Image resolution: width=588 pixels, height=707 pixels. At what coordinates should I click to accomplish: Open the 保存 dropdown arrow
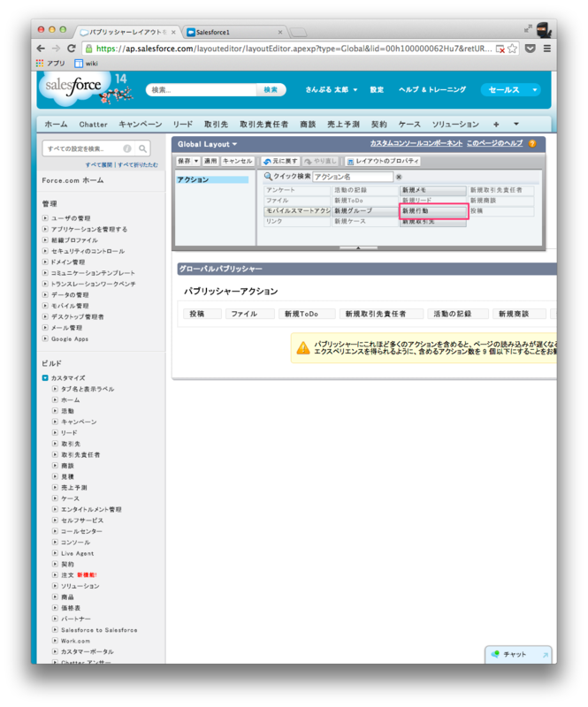click(196, 161)
